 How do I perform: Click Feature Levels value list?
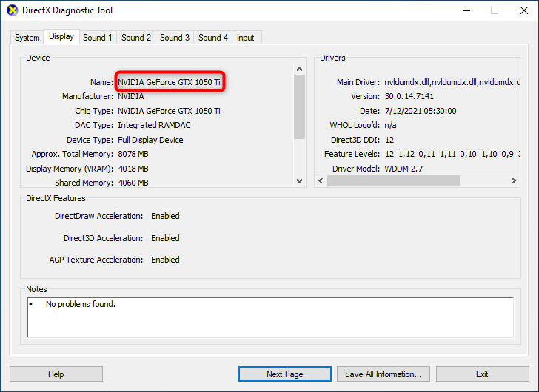(x=452, y=154)
